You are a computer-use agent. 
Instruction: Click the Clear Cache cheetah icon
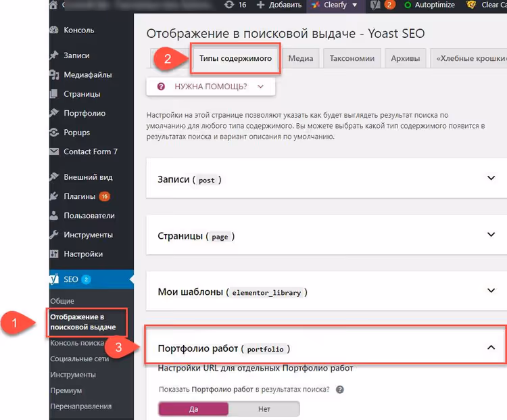(x=470, y=5)
